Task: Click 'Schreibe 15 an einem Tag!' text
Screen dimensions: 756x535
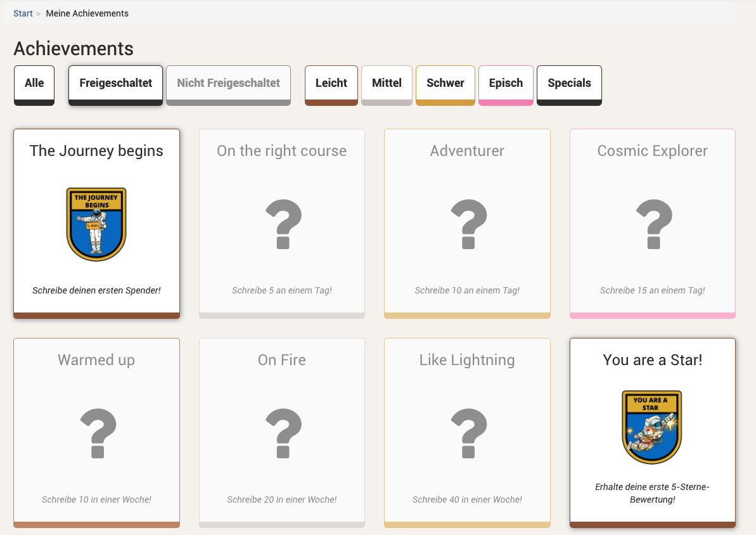Action: 652,290
